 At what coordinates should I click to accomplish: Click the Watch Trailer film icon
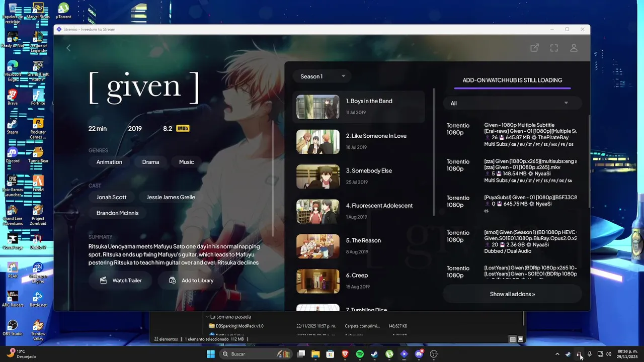click(x=103, y=281)
